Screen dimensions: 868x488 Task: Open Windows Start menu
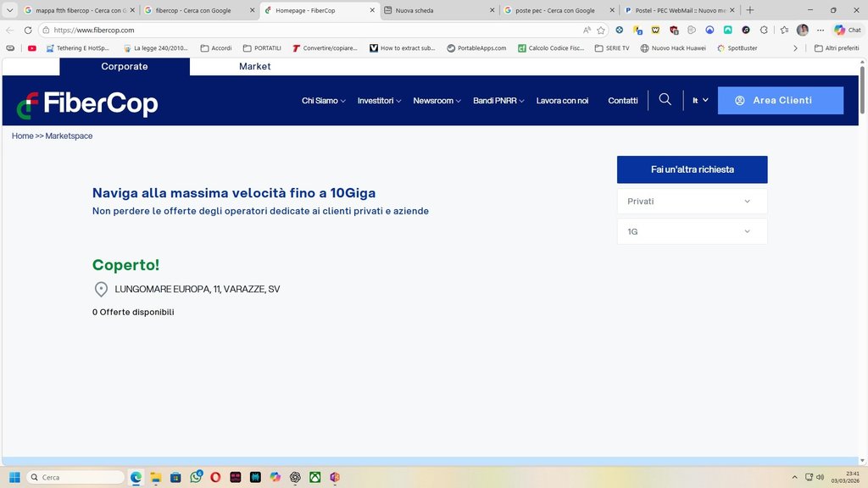(x=15, y=477)
